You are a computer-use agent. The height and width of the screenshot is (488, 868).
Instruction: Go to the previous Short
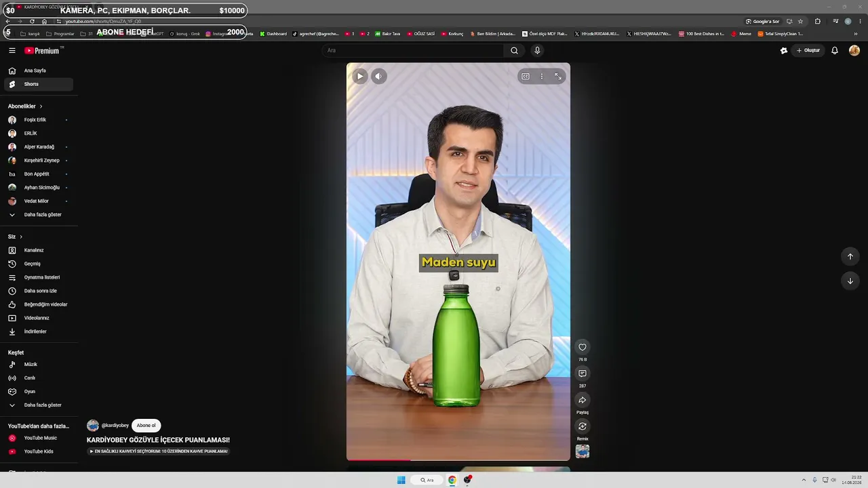[x=850, y=256]
